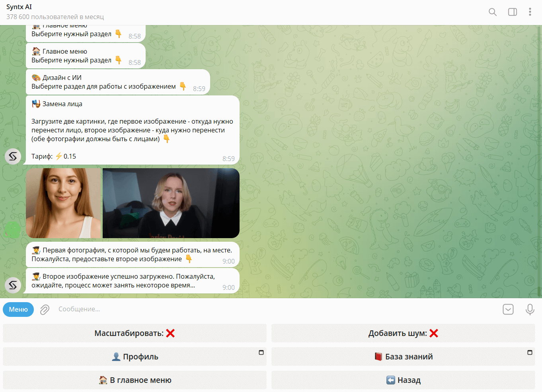The height and width of the screenshot is (392, 542).
Task: Click the Назад keyboard button
Action: [x=403, y=380]
